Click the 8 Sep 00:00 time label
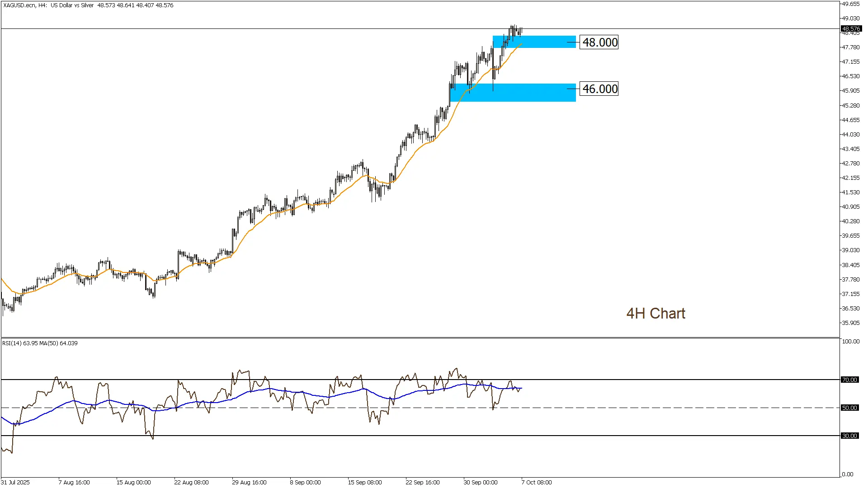The width and height of the screenshot is (868, 488). [x=305, y=483]
